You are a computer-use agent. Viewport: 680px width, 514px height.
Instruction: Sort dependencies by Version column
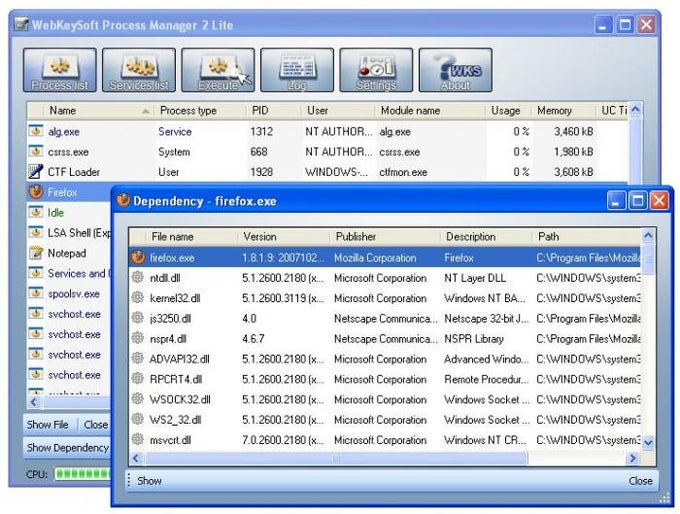tap(283, 237)
